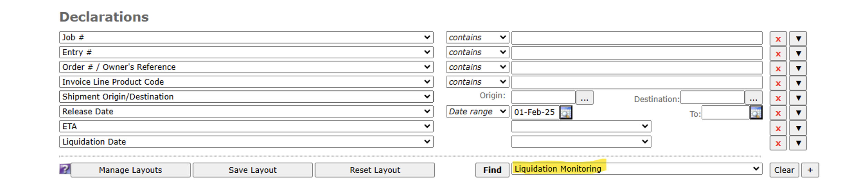Delete the Entry # filter row
868x192 pixels.
coord(778,54)
